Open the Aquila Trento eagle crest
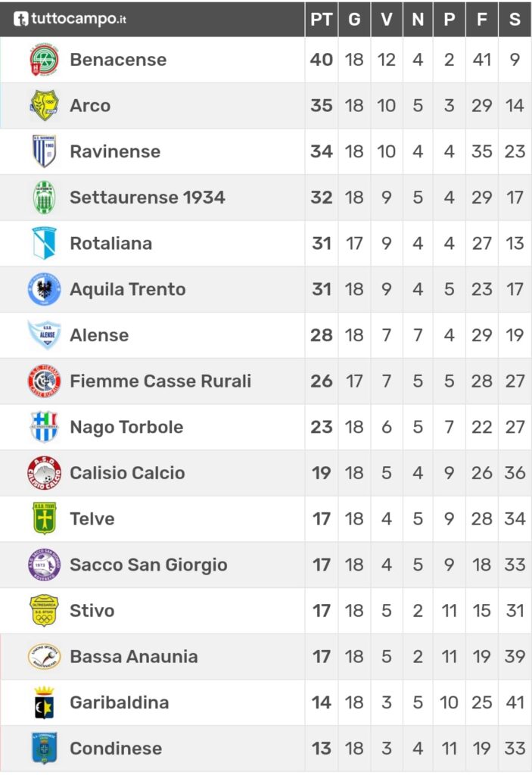 tap(44, 289)
